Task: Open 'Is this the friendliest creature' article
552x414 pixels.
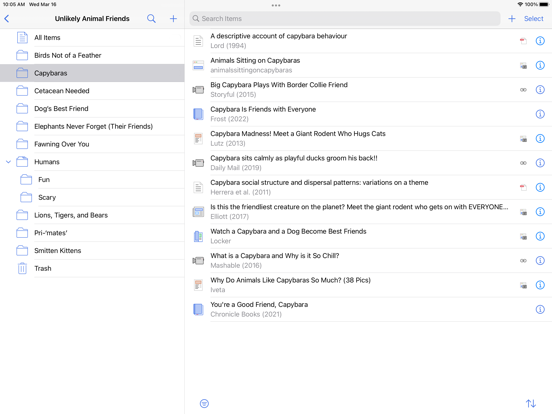Action: point(368,212)
